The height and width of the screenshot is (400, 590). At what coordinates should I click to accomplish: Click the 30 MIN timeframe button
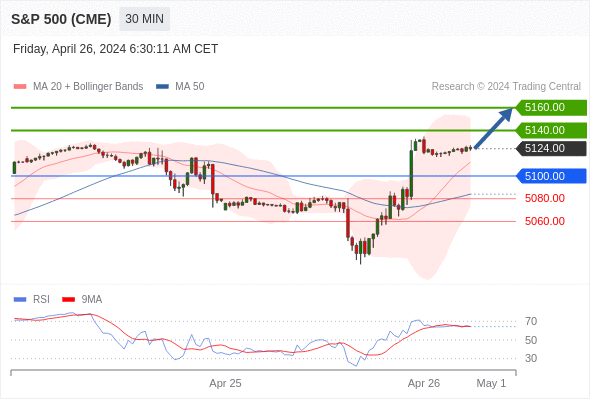(144, 19)
